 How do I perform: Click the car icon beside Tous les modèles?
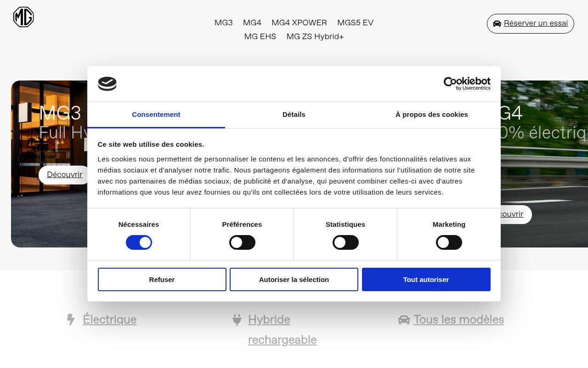click(x=404, y=320)
